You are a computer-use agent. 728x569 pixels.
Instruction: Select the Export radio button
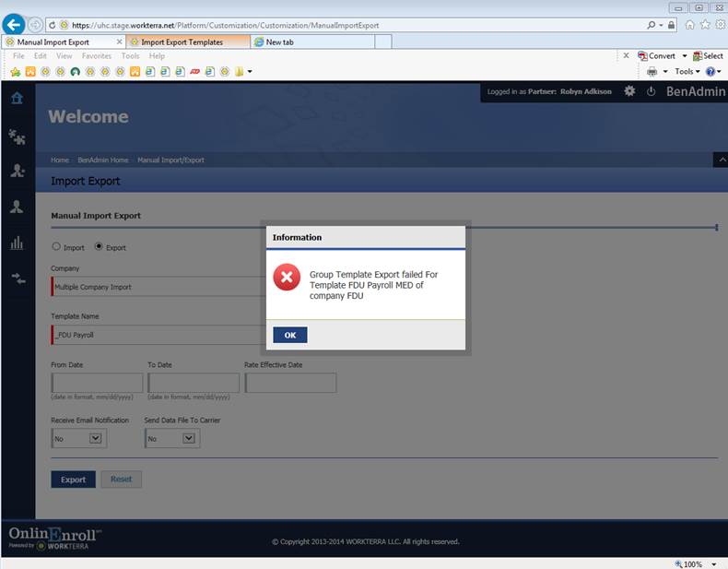coord(100,247)
